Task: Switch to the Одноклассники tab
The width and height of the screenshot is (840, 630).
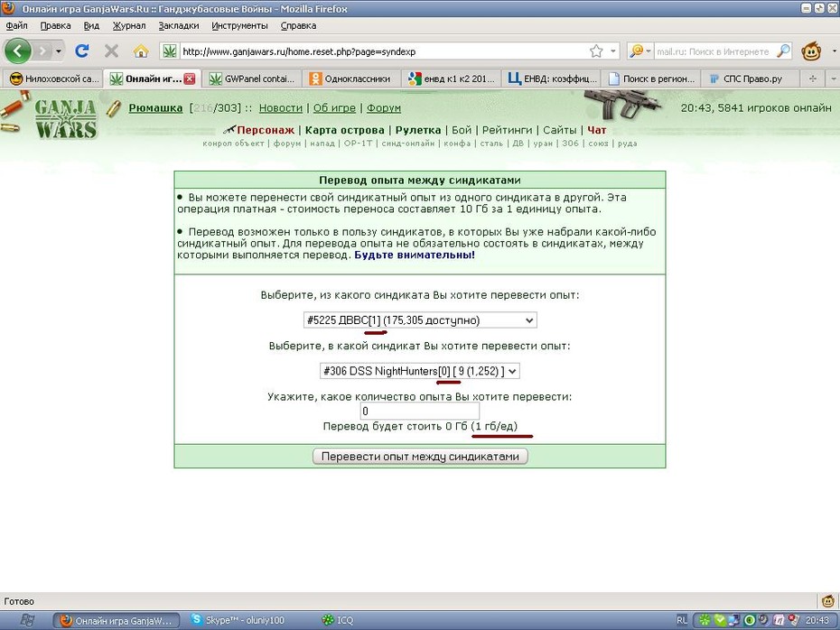Action: click(x=351, y=79)
